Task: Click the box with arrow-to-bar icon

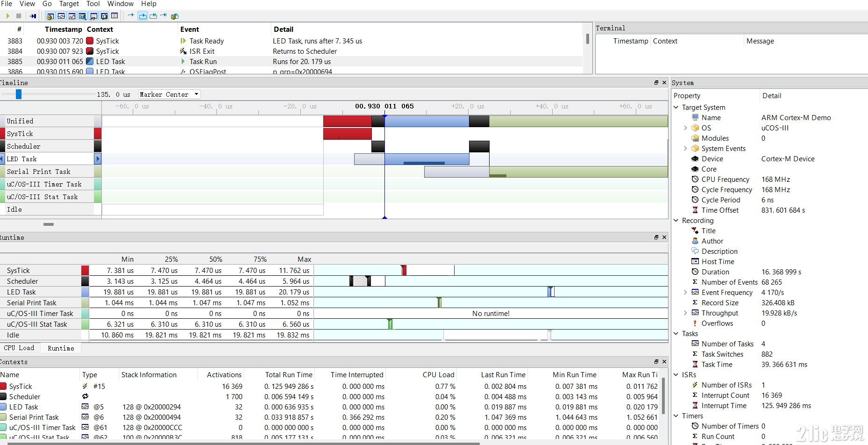Action: tap(153, 16)
